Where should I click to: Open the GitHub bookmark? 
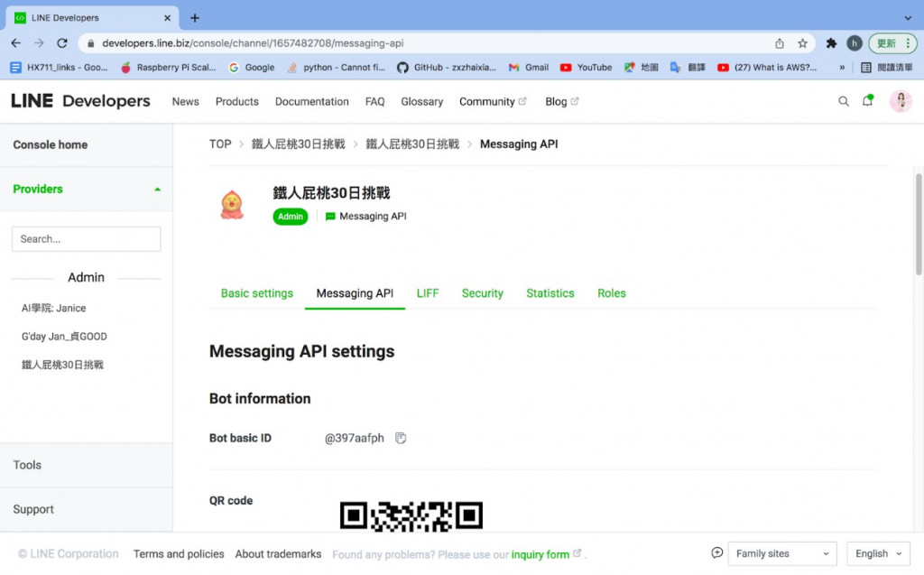pyautogui.click(x=447, y=67)
